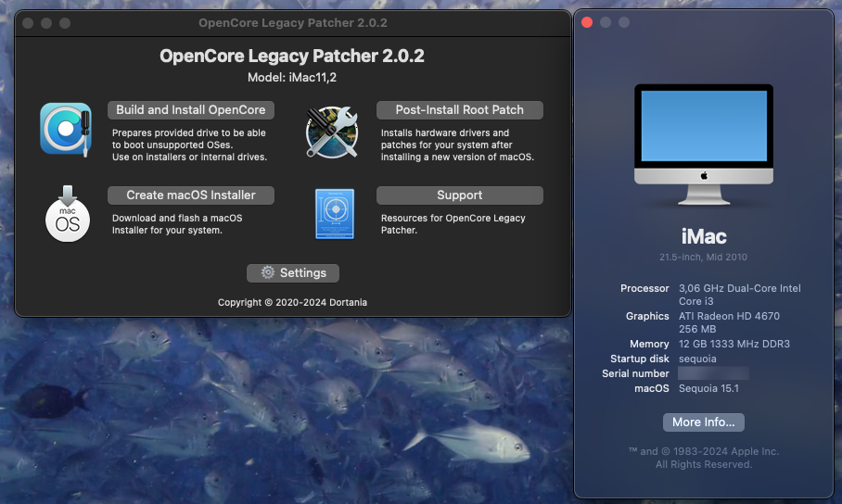Image resolution: width=842 pixels, height=504 pixels.
Task: Open the Support resources button
Action: click(460, 195)
